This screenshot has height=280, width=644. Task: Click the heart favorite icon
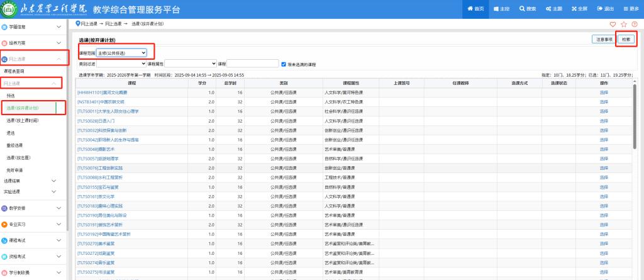click(x=613, y=25)
